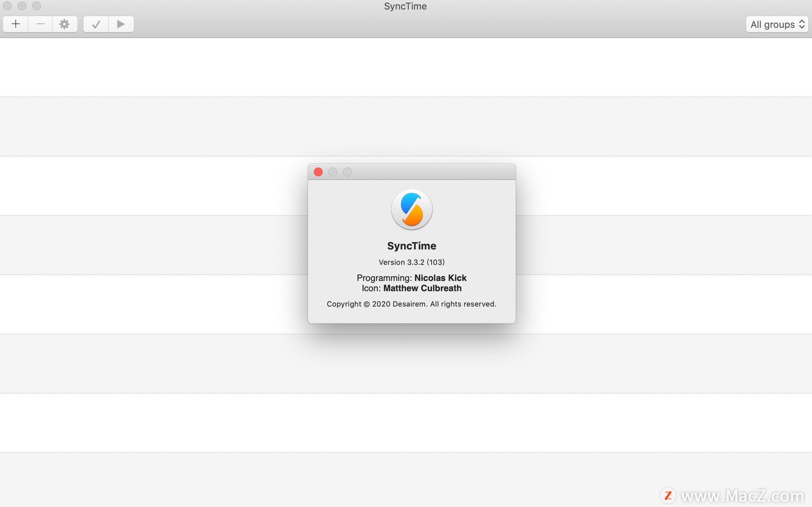Click the SyncTime main window title

click(405, 6)
